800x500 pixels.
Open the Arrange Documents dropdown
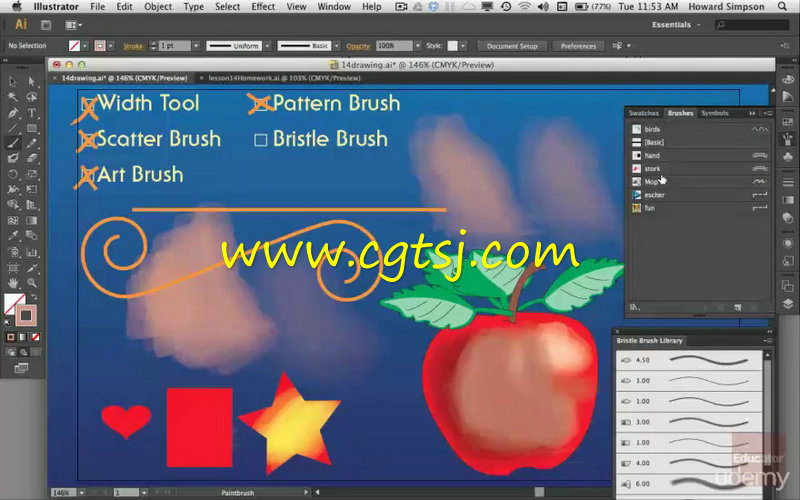pos(74,24)
